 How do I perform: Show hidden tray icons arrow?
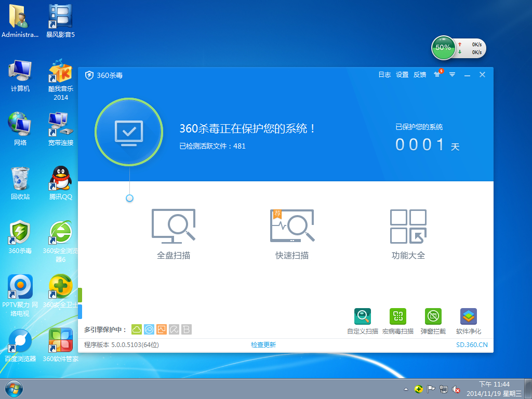point(406,390)
